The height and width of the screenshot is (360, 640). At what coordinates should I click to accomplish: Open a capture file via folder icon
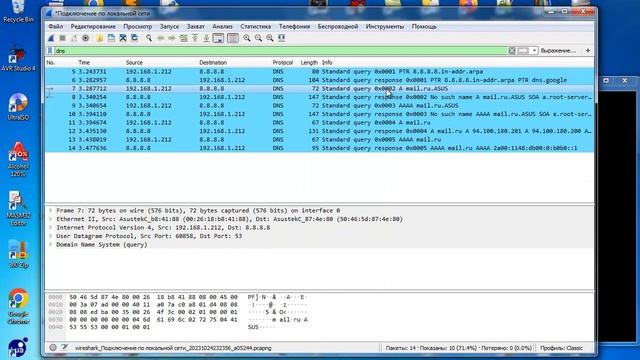(x=100, y=38)
